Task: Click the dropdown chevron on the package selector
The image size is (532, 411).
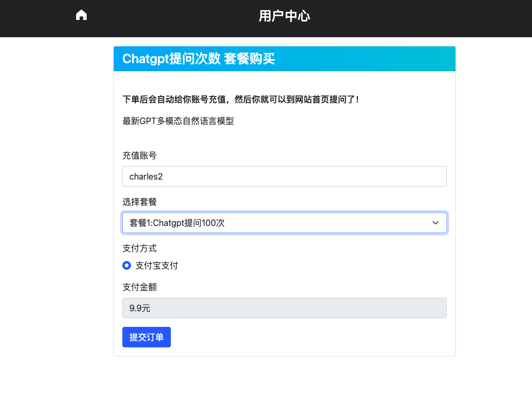Action: tap(436, 222)
